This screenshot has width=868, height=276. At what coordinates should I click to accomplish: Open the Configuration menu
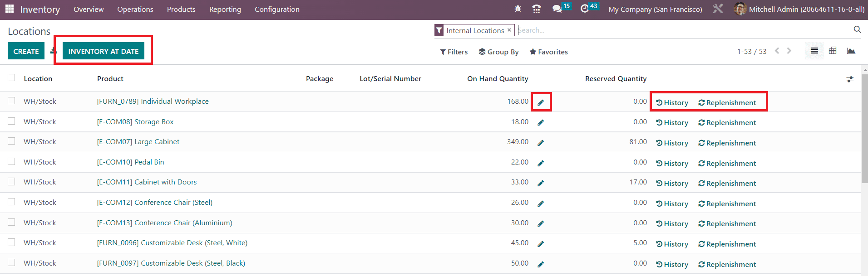[x=277, y=10]
